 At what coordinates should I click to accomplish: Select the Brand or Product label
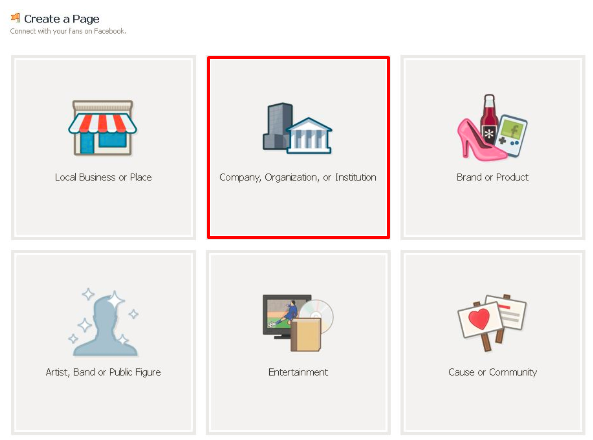pyautogui.click(x=492, y=177)
